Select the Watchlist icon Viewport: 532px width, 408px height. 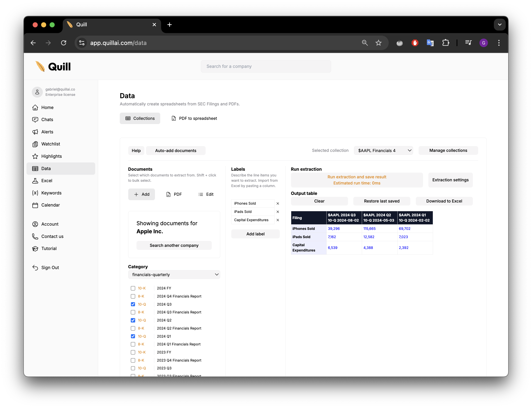point(35,144)
